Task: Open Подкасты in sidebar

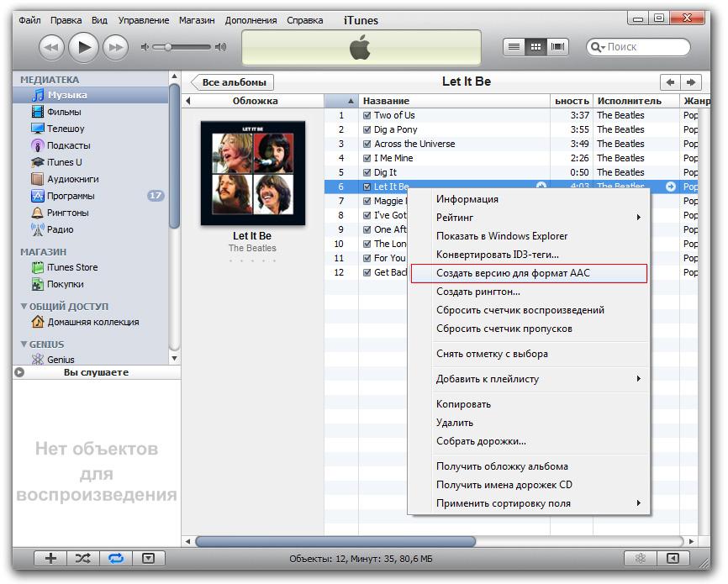Action: 91,145
